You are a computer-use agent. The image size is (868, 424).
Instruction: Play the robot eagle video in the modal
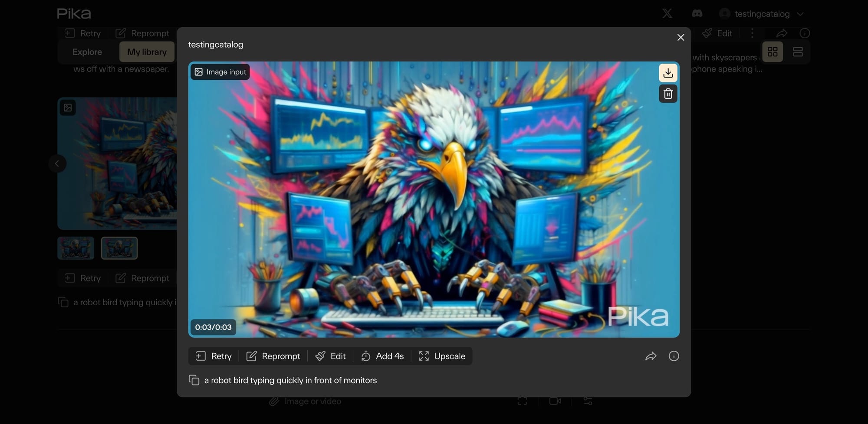coord(434,199)
